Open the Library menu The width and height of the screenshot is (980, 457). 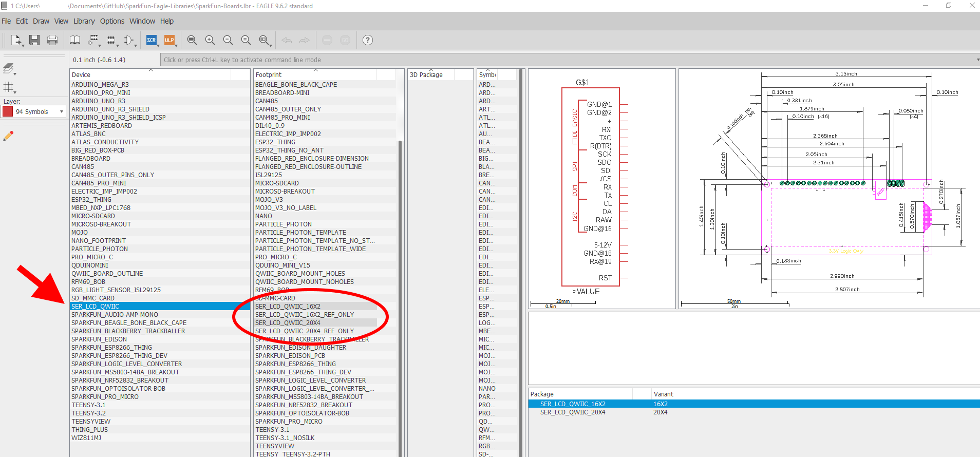tap(84, 21)
